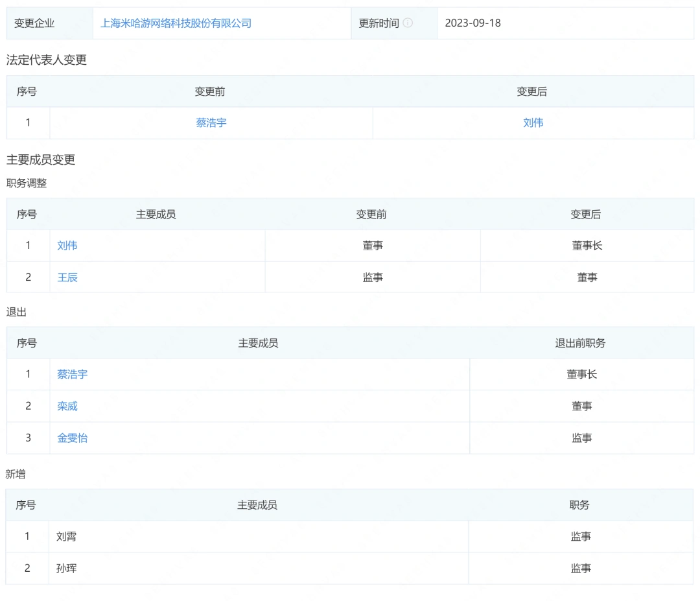The width and height of the screenshot is (700, 601).
Task: View 刘伟 profile in 职务调整 table
Action: (67, 246)
